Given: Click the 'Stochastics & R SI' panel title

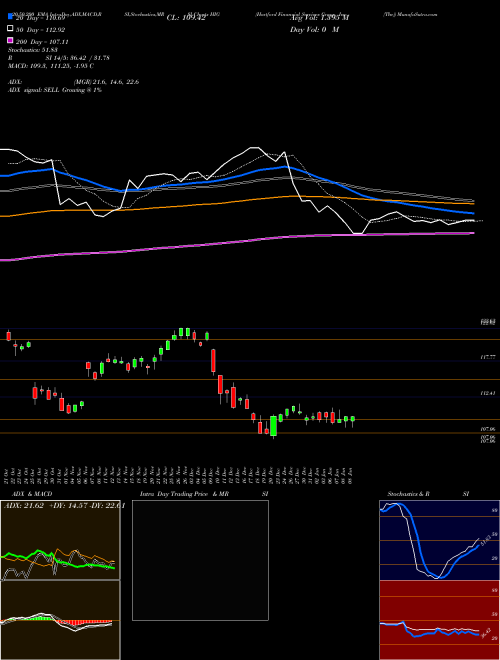Looking at the screenshot, I should [428, 494].
